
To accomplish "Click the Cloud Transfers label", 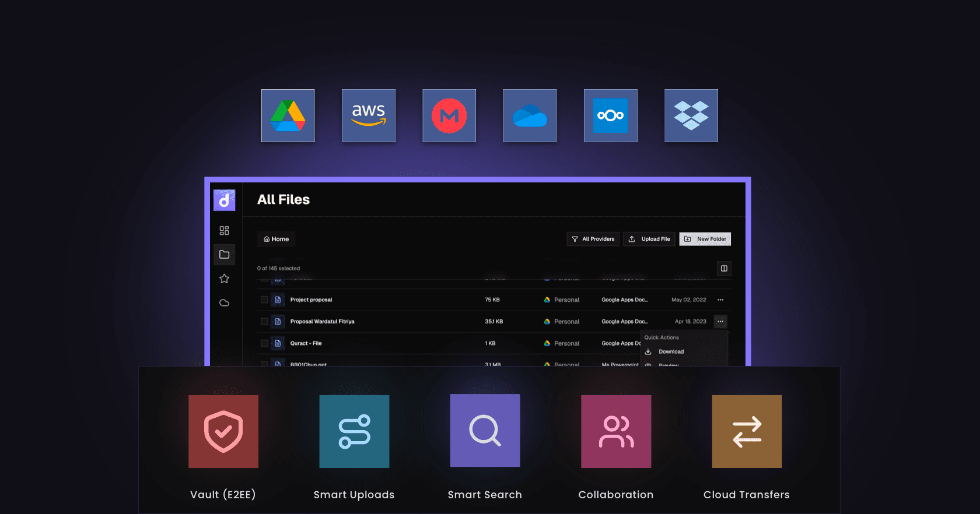I will (x=747, y=495).
